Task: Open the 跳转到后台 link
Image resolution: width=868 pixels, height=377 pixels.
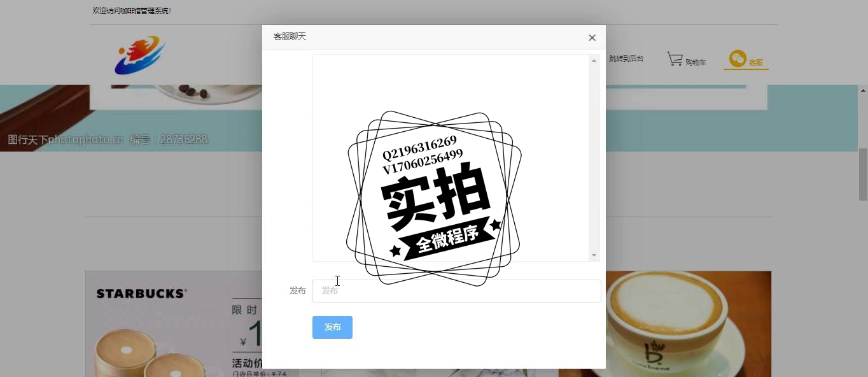Action: point(626,59)
